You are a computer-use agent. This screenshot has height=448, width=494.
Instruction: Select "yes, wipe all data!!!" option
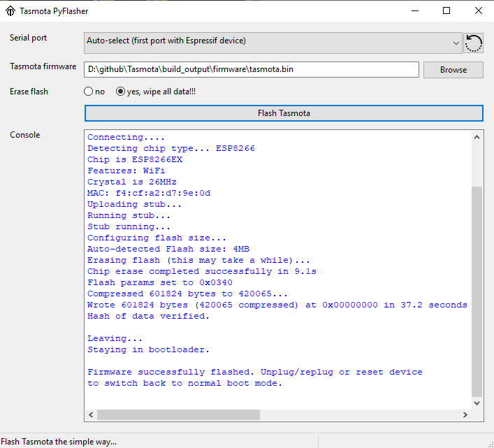click(121, 92)
